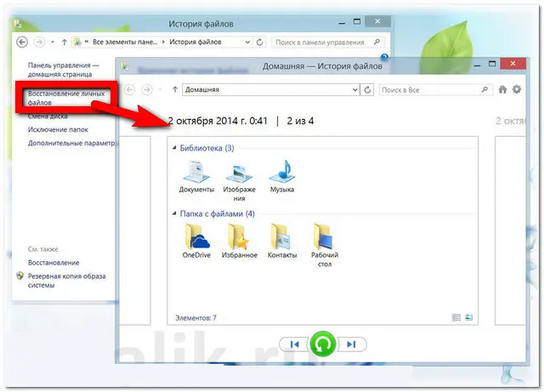Maximize the Домашняя — История файлов window
This screenshot has height=392, width=544.
[x=492, y=64]
